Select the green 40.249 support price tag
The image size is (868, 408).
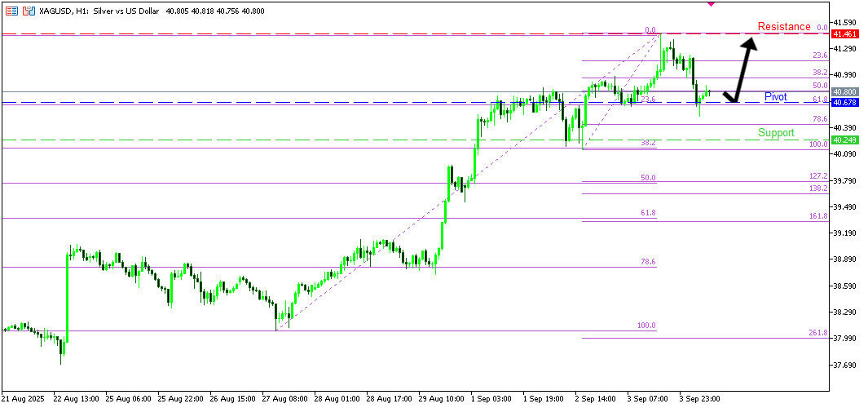pos(844,140)
